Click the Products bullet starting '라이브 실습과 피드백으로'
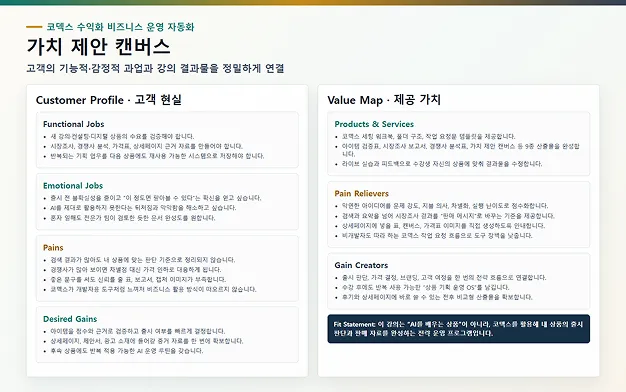Image resolution: width=626 pixels, height=392 pixels. coord(442,164)
